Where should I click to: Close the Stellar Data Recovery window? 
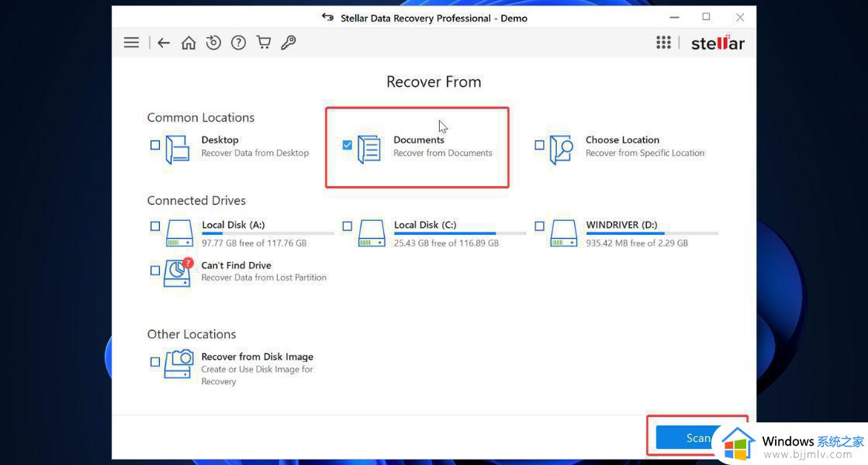pyautogui.click(x=740, y=17)
